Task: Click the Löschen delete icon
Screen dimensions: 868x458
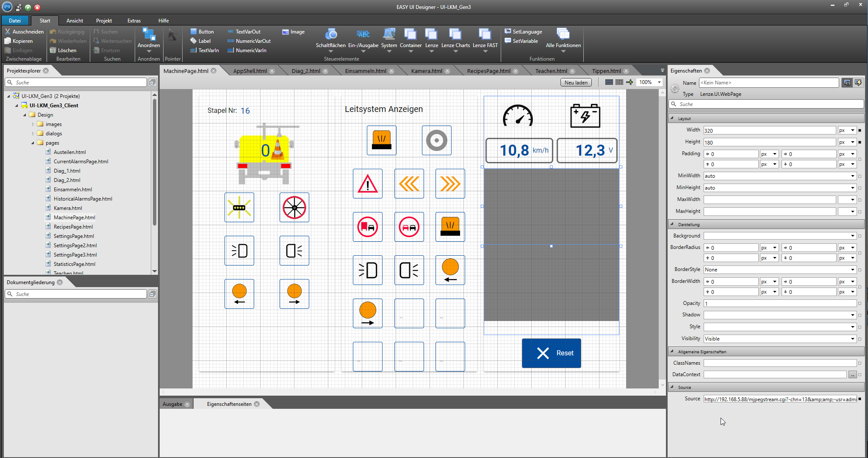Action: [x=53, y=50]
